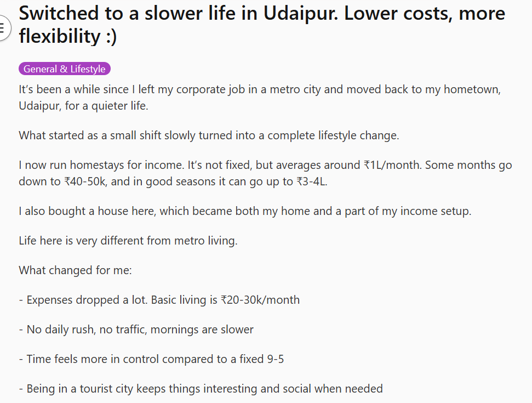Click the line 'Life here is very different from metro living'
This screenshot has height=403, width=532.
pos(128,241)
